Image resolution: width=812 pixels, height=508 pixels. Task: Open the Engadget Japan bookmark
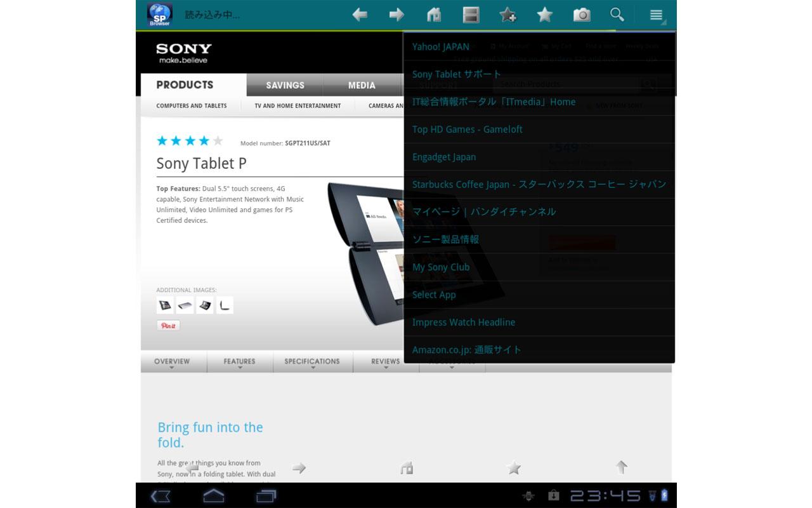pos(539,157)
